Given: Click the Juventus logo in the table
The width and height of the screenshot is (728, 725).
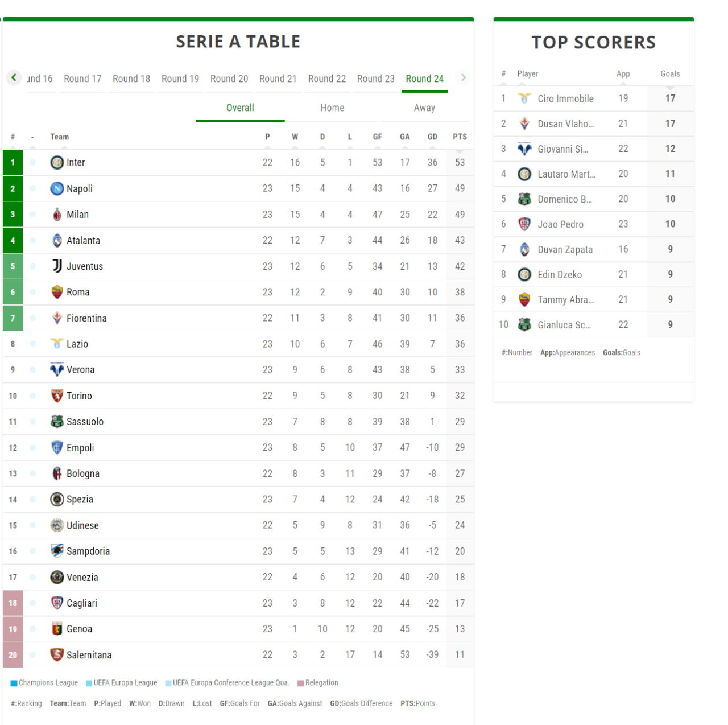Looking at the screenshot, I should pos(57,266).
